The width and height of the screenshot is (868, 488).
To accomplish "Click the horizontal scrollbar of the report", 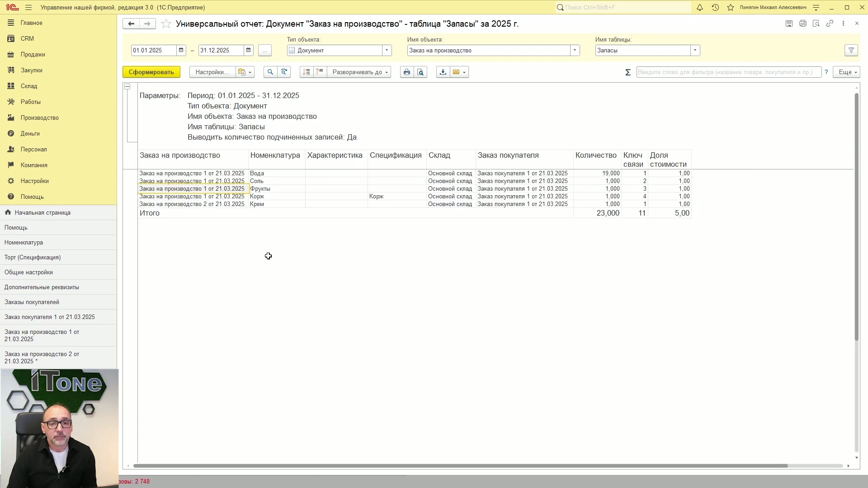I will pyautogui.click(x=460, y=466).
